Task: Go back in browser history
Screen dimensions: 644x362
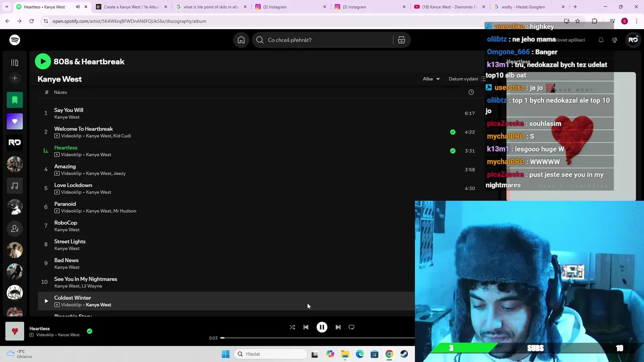Action: pos(7,21)
